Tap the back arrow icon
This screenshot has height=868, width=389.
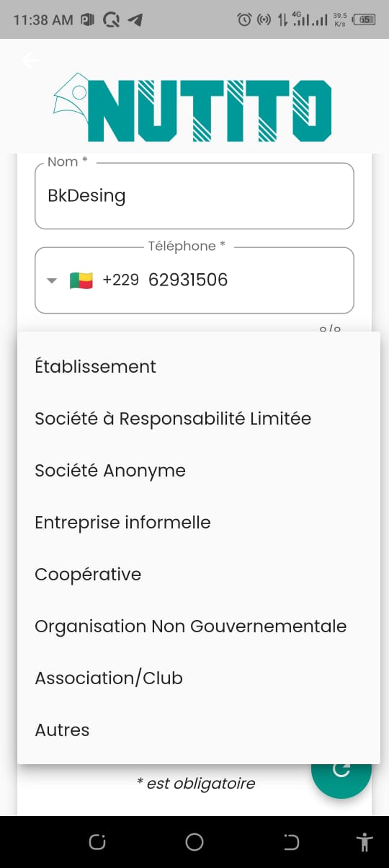tap(30, 61)
